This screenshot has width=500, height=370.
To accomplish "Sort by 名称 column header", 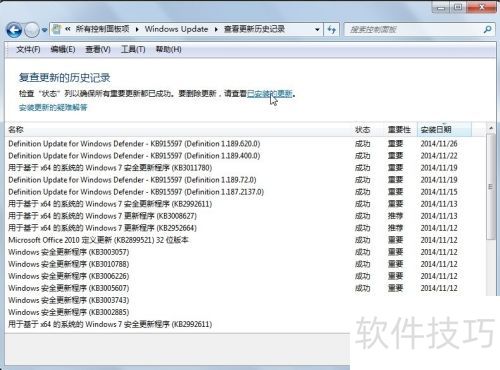I will point(178,130).
